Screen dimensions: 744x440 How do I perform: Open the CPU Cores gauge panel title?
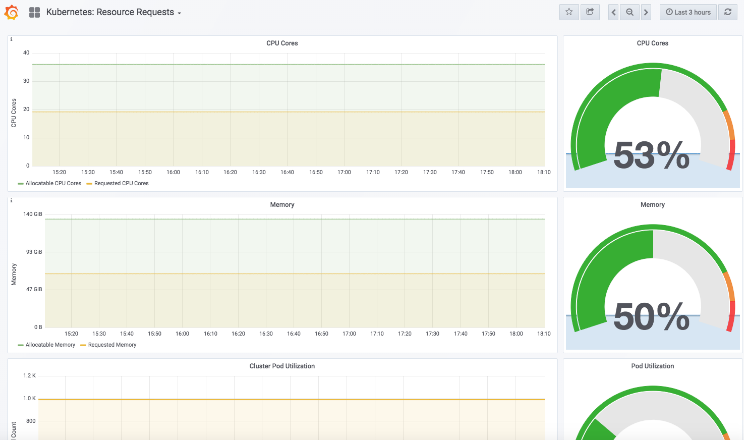652,43
